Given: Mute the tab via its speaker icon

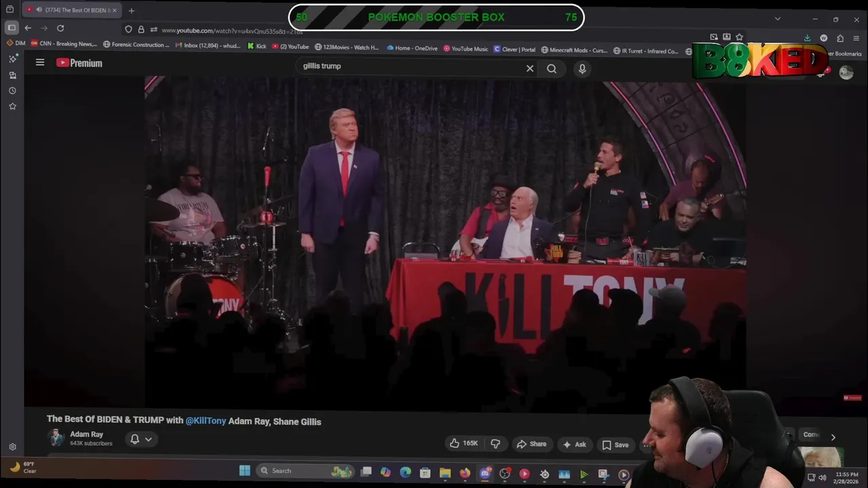Looking at the screenshot, I should [x=39, y=10].
